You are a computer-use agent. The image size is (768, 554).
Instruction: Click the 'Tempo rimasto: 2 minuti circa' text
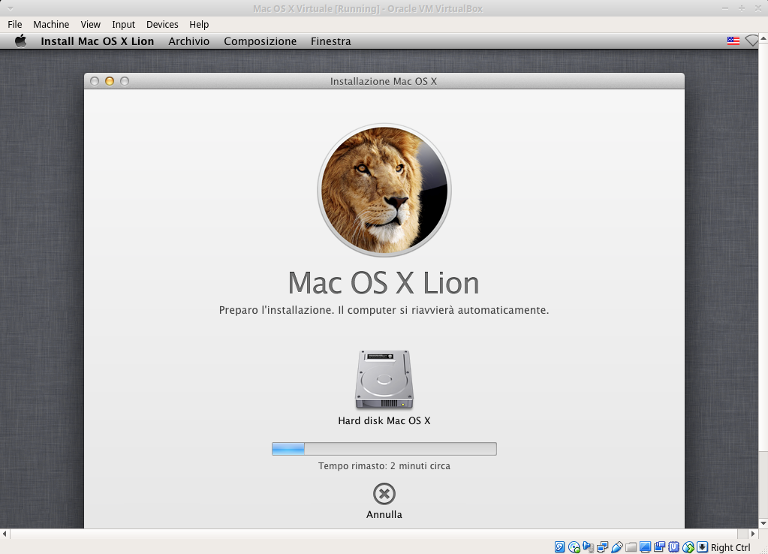[x=384, y=466]
